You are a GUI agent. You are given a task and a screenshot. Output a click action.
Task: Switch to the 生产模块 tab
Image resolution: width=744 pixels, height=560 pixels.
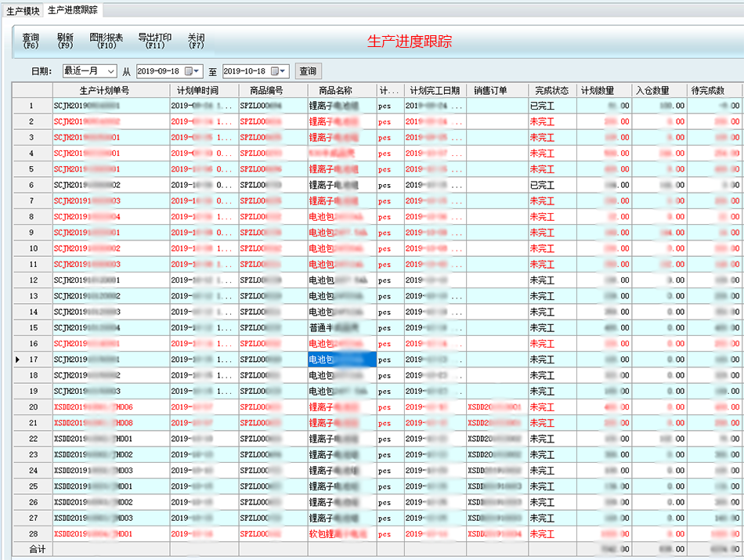(x=22, y=10)
